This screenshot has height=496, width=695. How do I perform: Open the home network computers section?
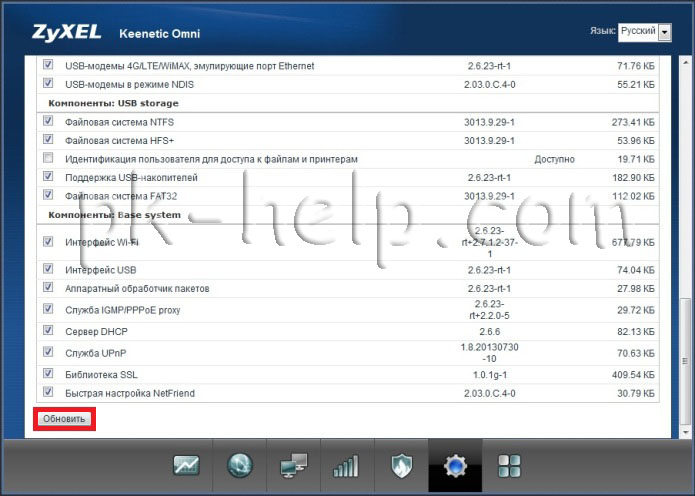tap(293, 466)
